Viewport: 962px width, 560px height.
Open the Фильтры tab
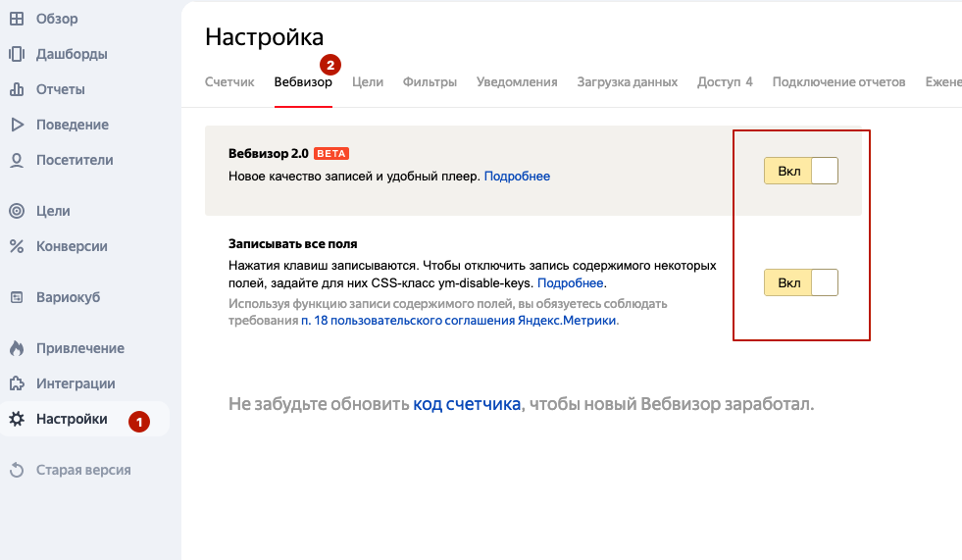click(x=430, y=82)
